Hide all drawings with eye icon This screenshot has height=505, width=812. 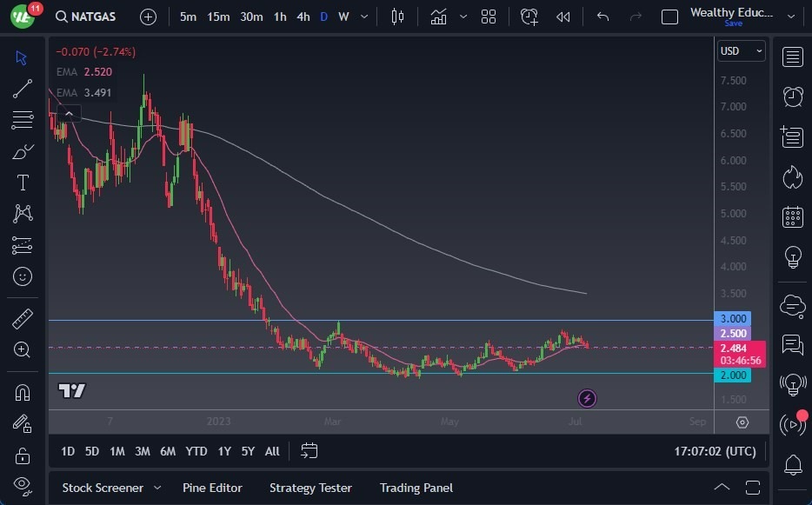coord(23,484)
